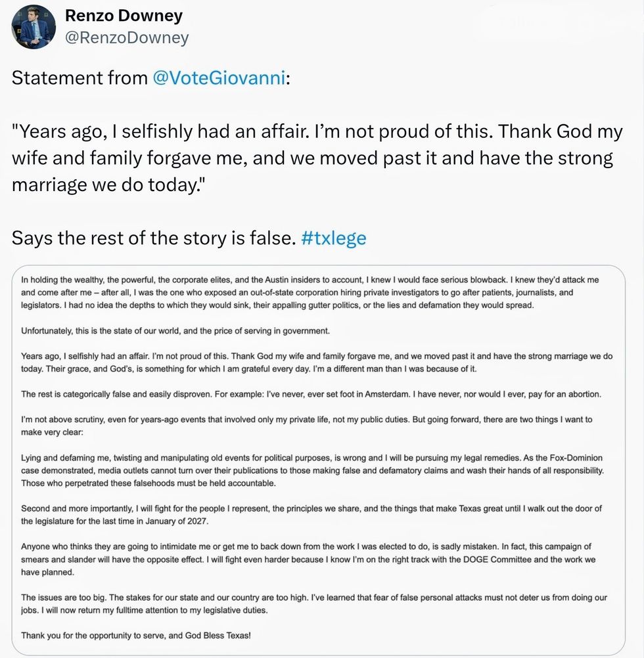
Task: Click the "Statement from" tweet text
Action: tap(80, 78)
